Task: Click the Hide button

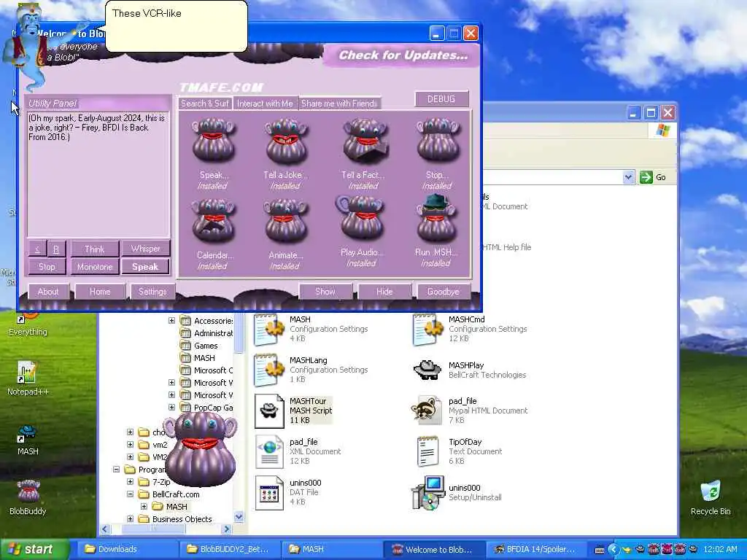Action: click(384, 292)
